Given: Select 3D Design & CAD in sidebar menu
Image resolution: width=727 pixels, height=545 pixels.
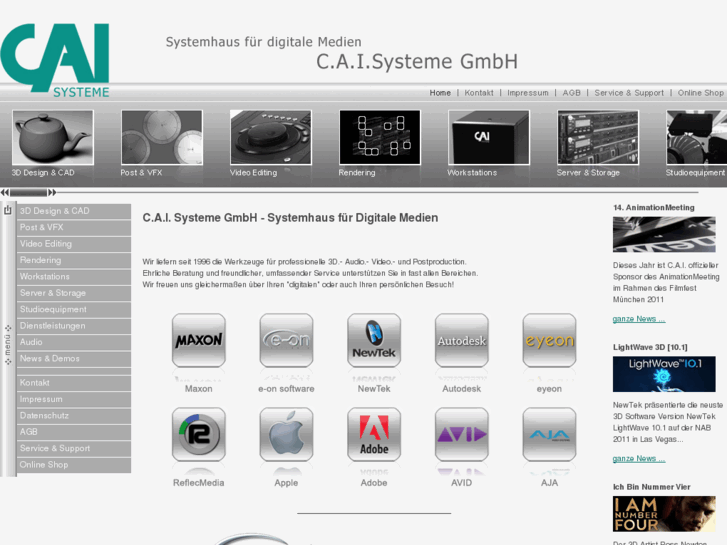Looking at the screenshot, I should click(74, 211).
